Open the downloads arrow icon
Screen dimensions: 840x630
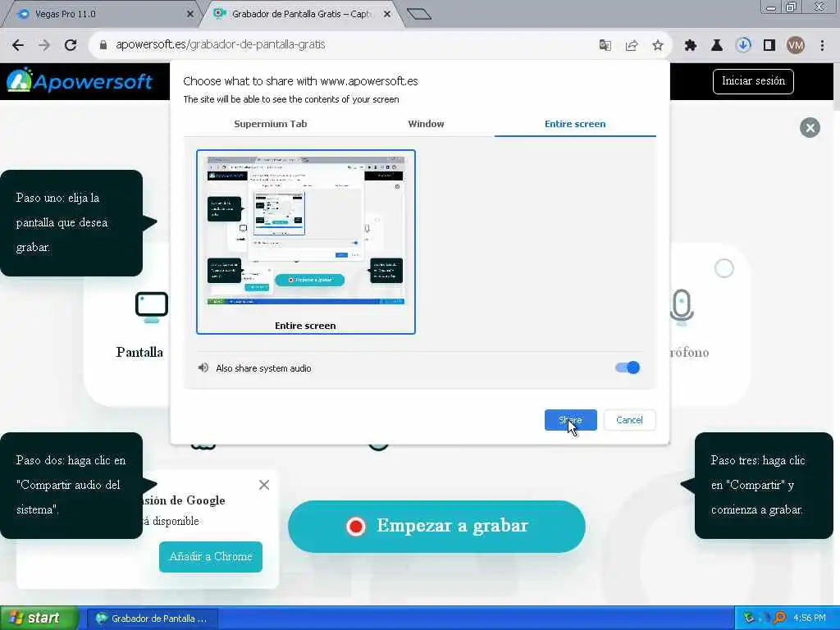point(743,45)
